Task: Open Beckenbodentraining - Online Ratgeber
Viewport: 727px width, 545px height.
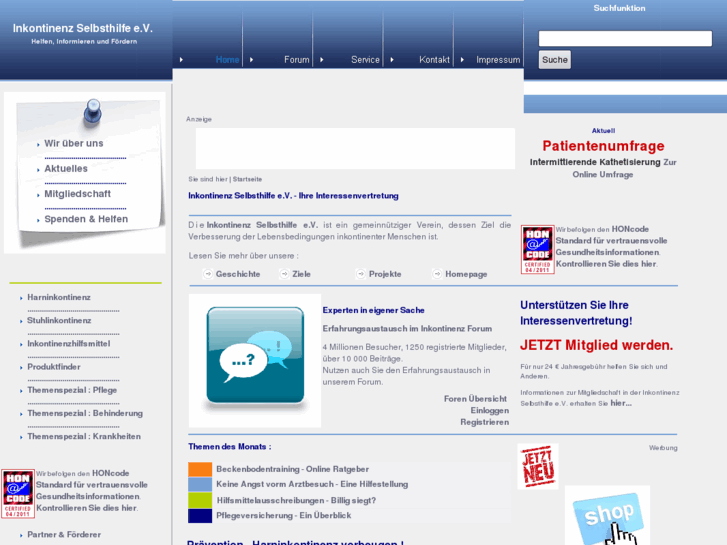Action: [x=293, y=469]
